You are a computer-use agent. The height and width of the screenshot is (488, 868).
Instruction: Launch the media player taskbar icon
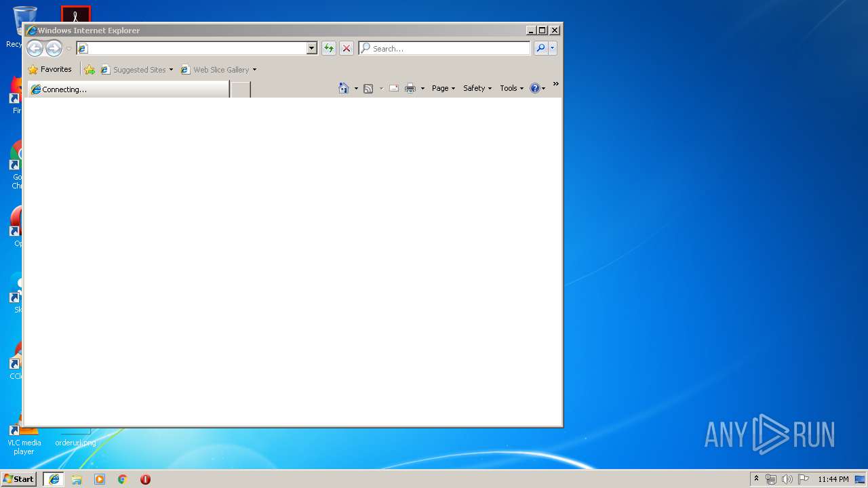[100, 479]
